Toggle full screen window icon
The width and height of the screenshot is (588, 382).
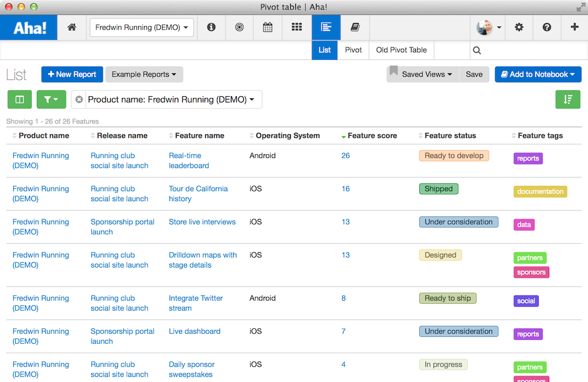581,7
